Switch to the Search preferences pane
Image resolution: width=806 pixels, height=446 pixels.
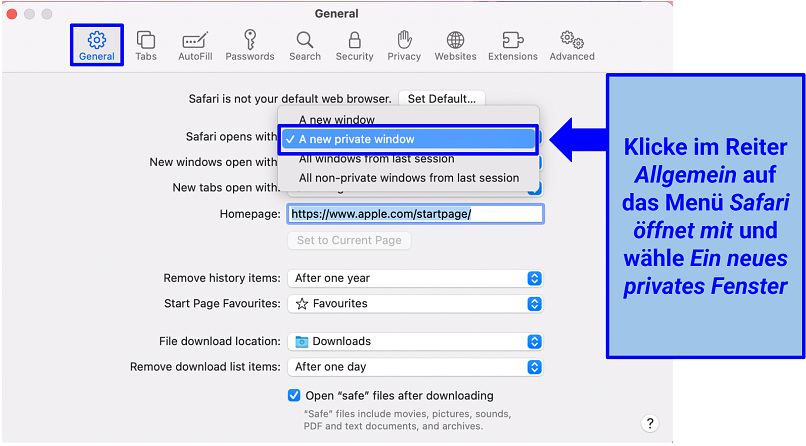click(x=305, y=45)
